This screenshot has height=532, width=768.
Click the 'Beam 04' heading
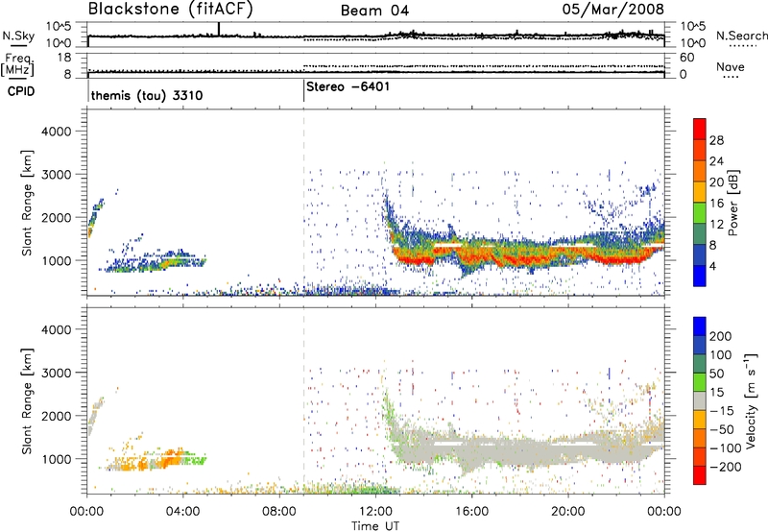coord(374,11)
